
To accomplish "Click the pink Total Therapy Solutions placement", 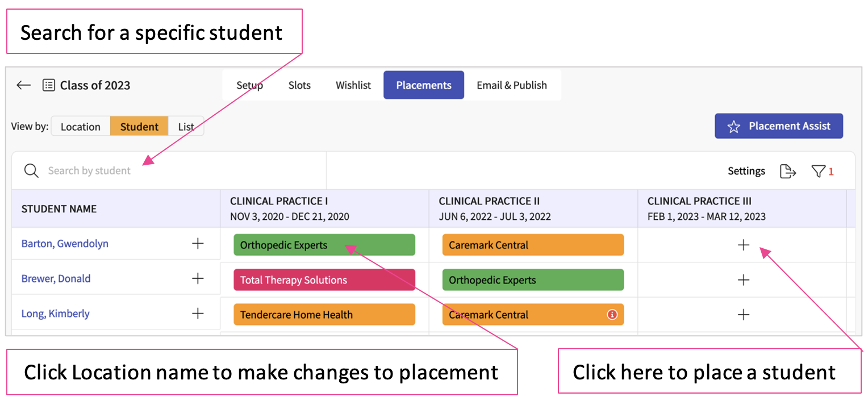I will [x=324, y=280].
